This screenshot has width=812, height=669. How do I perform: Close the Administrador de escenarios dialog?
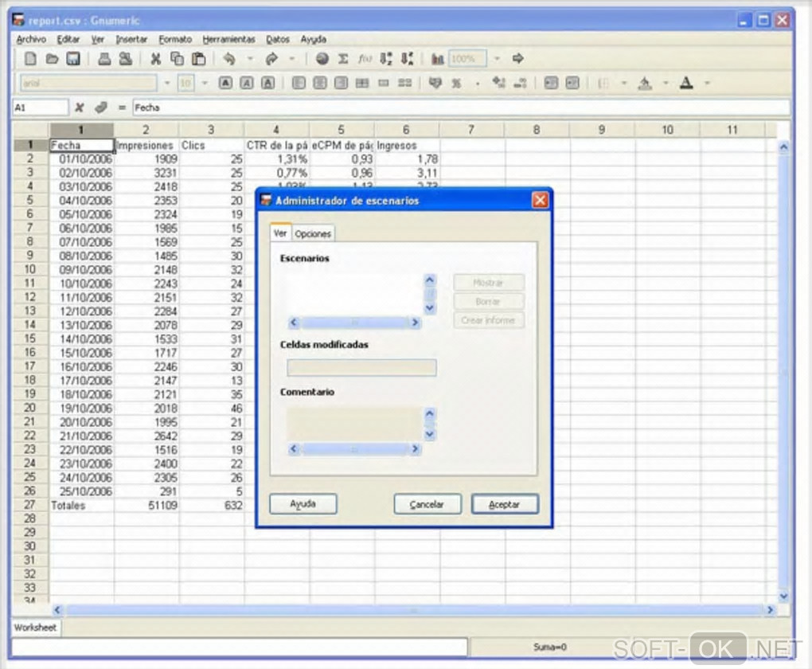pyautogui.click(x=540, y=201)
